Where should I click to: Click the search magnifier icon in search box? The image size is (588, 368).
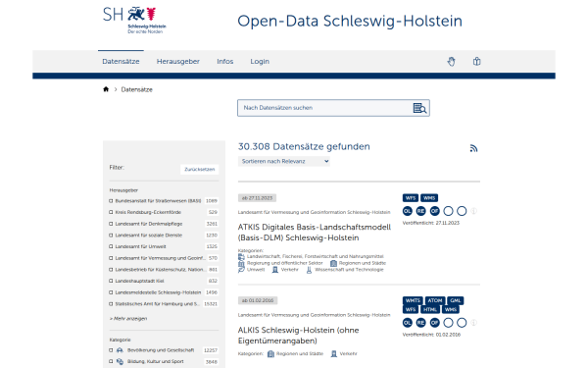coord(419,108)
